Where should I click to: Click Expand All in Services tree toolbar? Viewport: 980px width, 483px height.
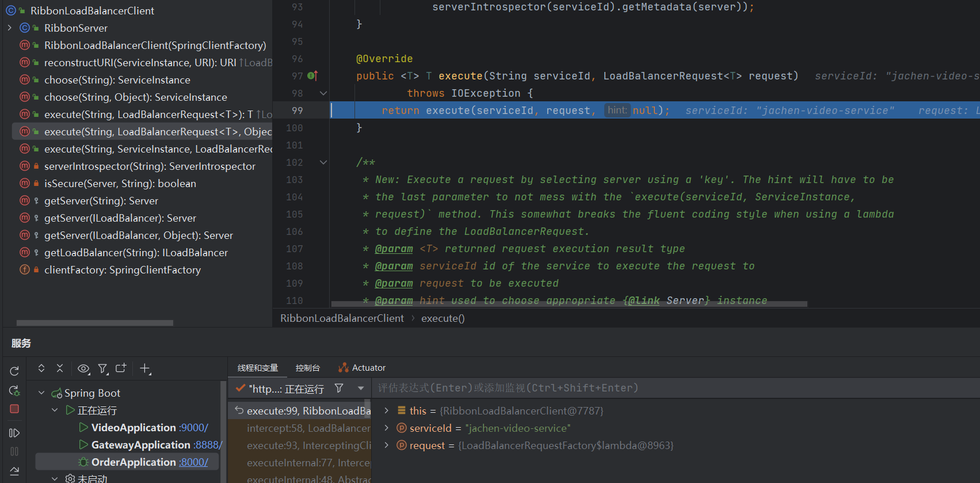point(41,368)
